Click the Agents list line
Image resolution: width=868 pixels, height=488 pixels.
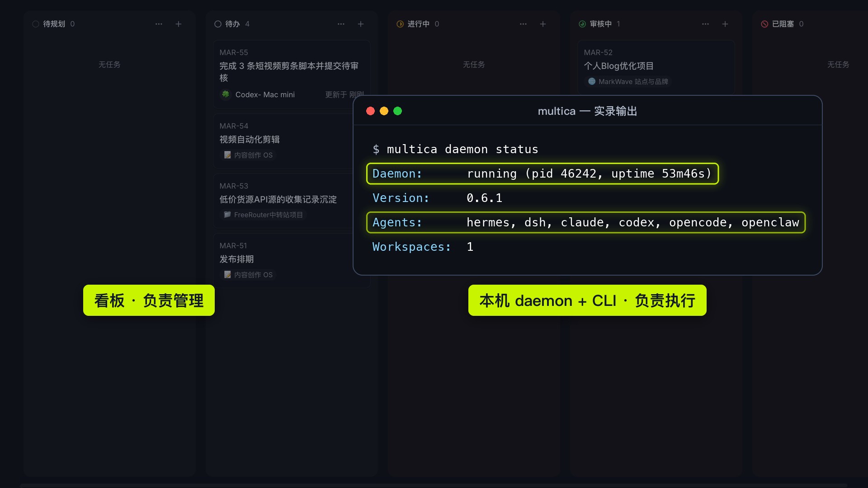coord(586,222)
